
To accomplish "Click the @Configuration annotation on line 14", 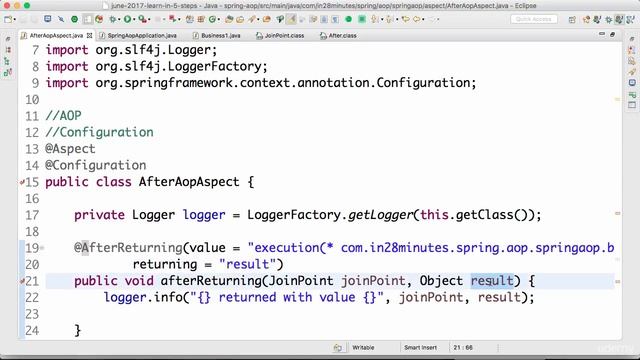I will 96,165.
